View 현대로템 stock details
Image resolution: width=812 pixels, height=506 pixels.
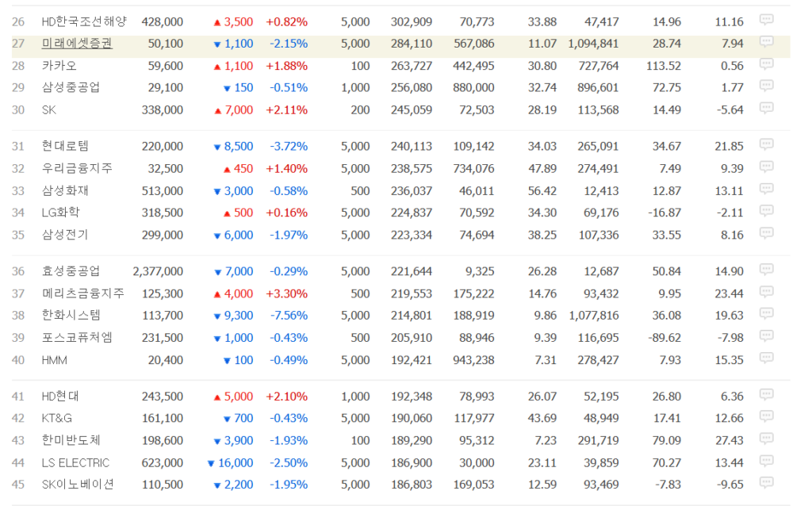(x=65, y=146)
